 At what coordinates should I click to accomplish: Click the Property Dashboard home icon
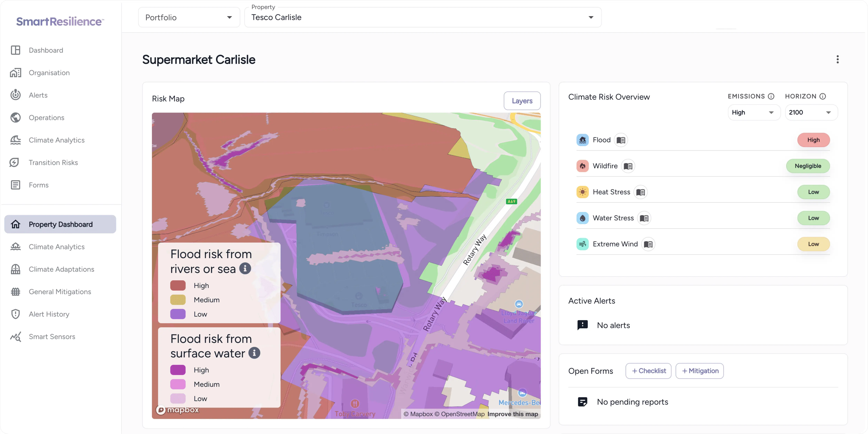tap(15, 224)
